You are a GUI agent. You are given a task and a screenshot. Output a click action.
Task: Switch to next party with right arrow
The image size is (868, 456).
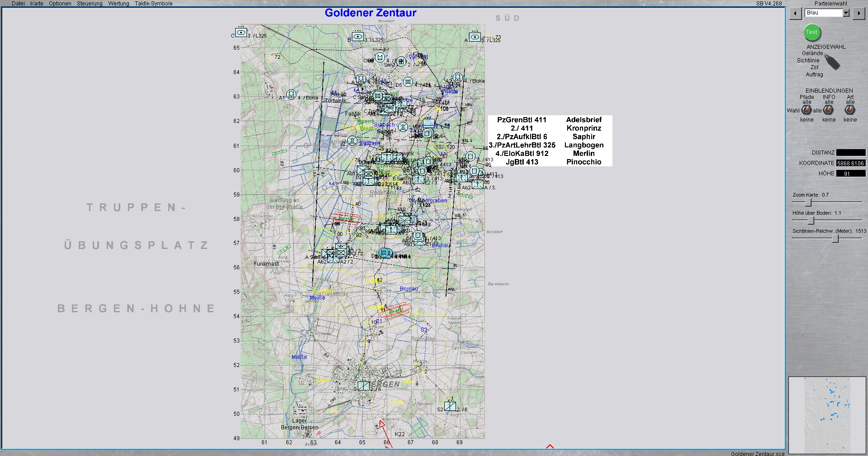(x=858, y=13)
